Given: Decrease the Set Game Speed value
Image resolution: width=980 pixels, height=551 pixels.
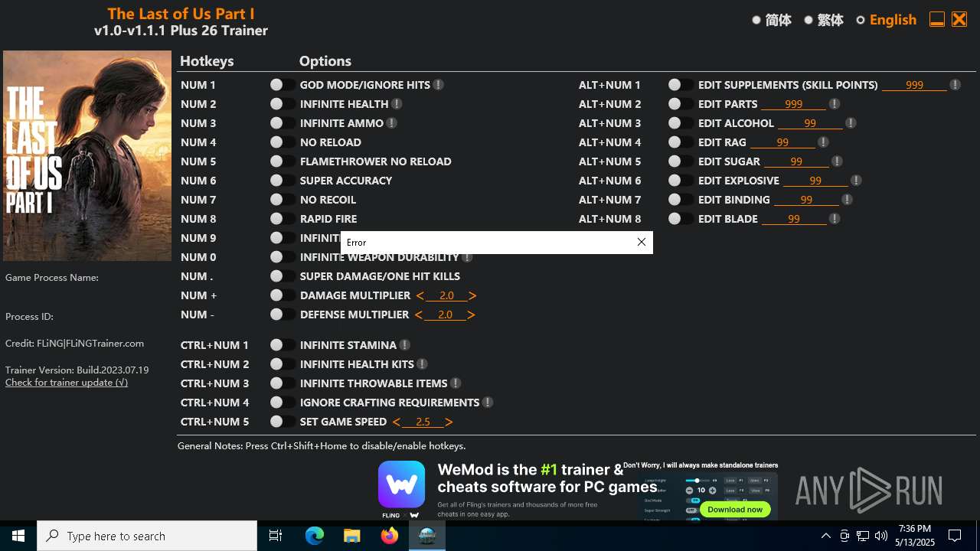Looking at the screenshot, I should (x=396, y=422).
